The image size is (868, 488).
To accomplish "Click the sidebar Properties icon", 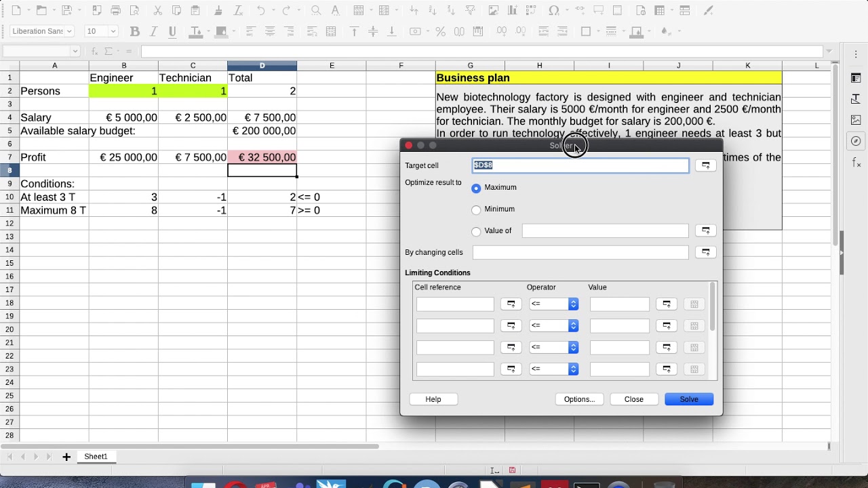I will tap(856, 78).
